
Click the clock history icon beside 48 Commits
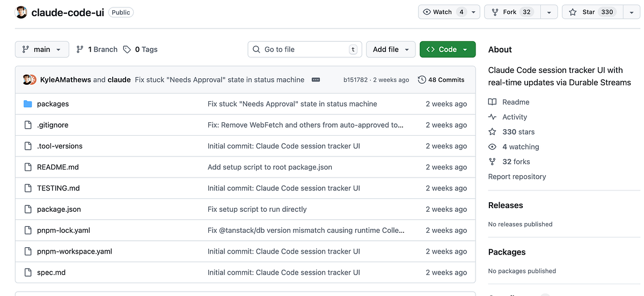click(422, 79)
